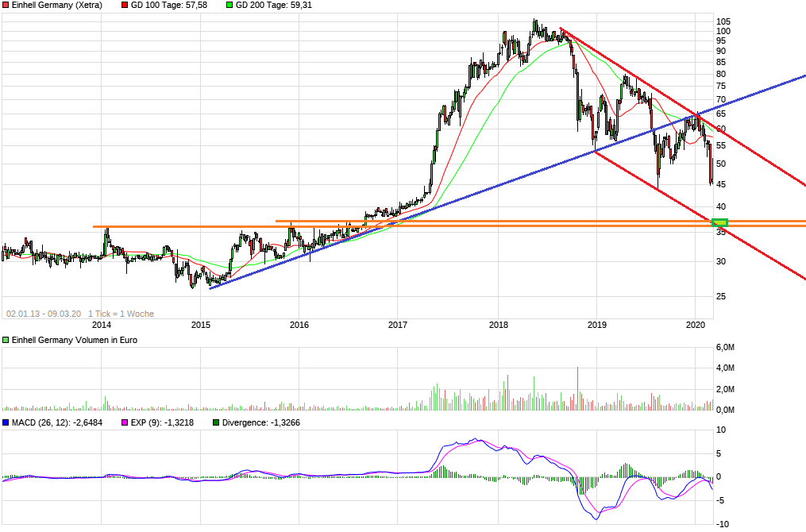This screenshot has width=806, height=532.
Task: Select the 'GD 100 Tage: 57,58' legend label
Action: click(169, 6)
